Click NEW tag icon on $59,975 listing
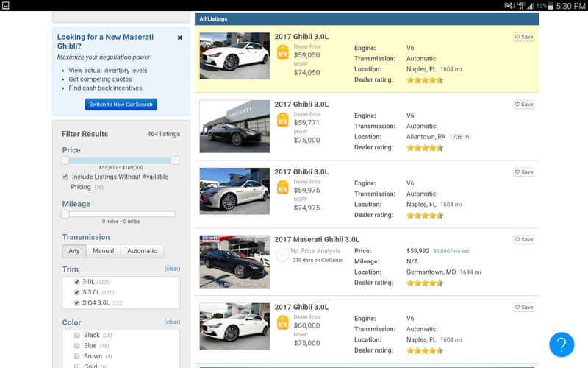 [283, 188]
